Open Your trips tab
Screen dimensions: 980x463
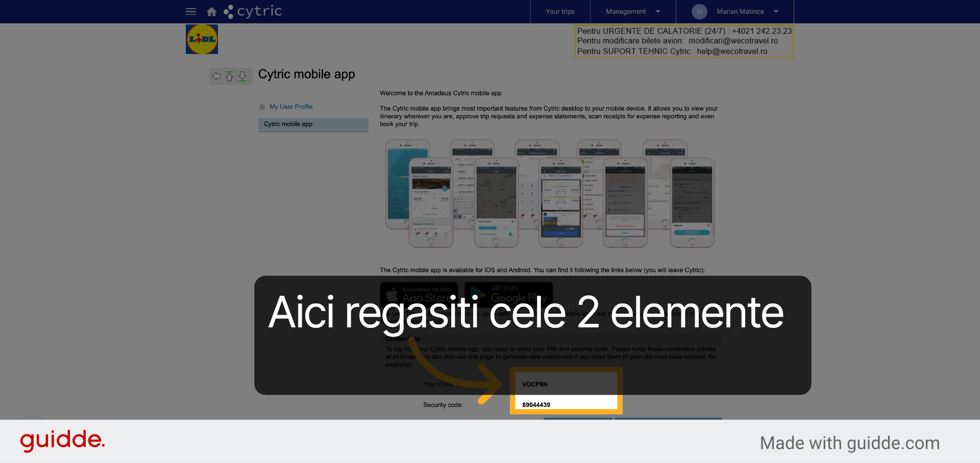tap(560, 11)
